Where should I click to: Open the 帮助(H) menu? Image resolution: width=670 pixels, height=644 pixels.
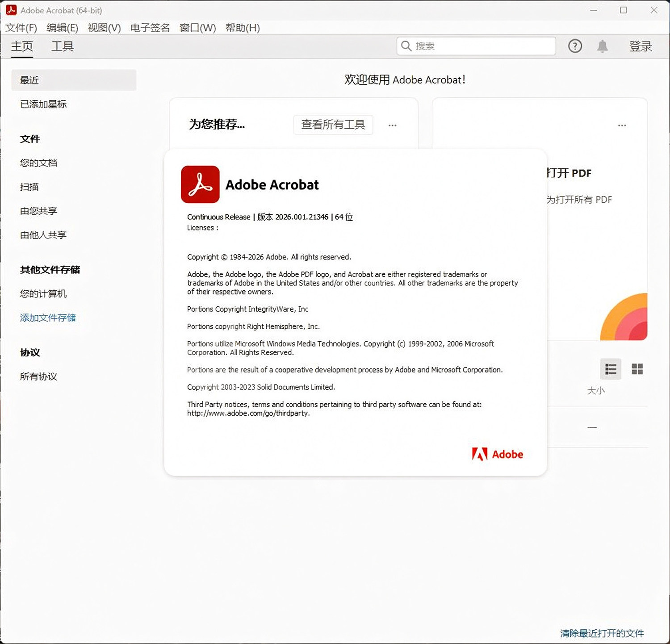243,28
